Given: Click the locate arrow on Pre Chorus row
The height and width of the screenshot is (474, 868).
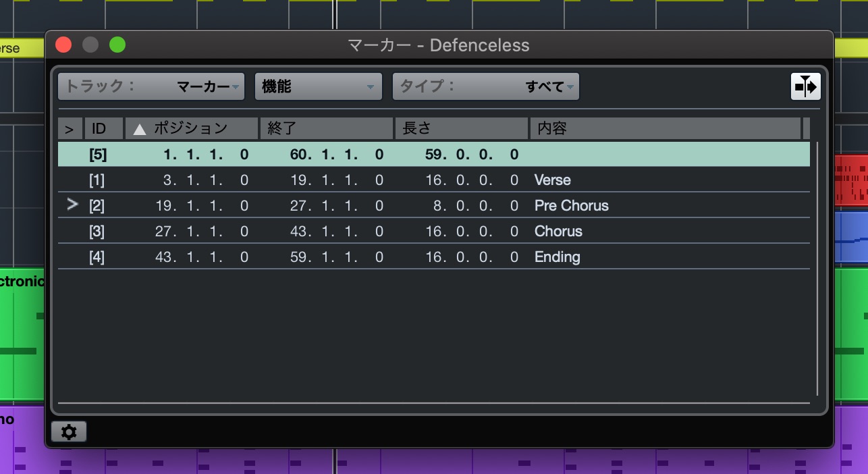Looking at the screenshot, I should pyautogui.click(x=73, y=205).
